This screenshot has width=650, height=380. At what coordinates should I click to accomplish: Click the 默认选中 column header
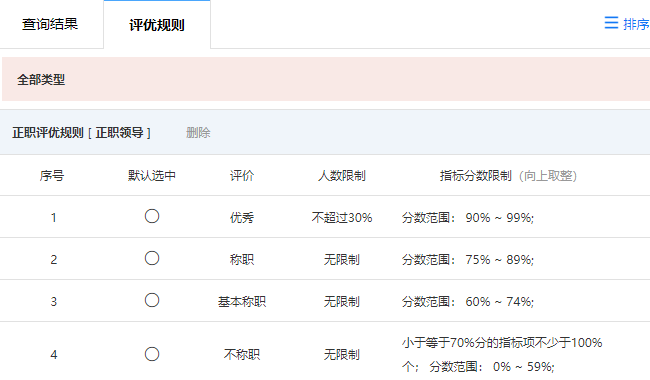click(x=152, y=176)
